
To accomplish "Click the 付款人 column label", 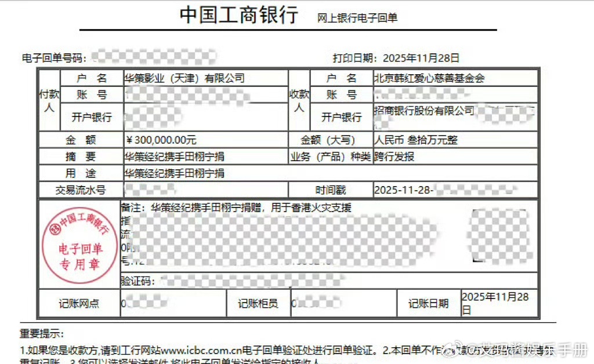I will [49, 101].
